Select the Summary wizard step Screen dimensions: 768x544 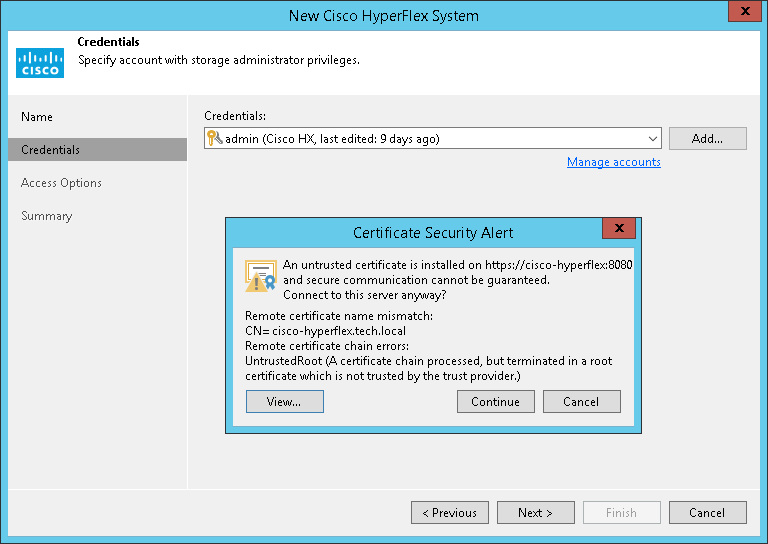(x=47, y=216)
